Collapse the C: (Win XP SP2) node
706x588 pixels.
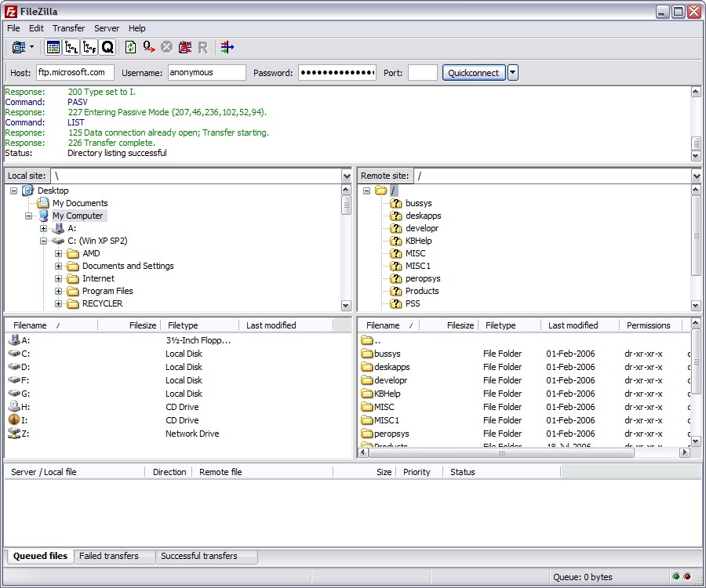point(44,241)
